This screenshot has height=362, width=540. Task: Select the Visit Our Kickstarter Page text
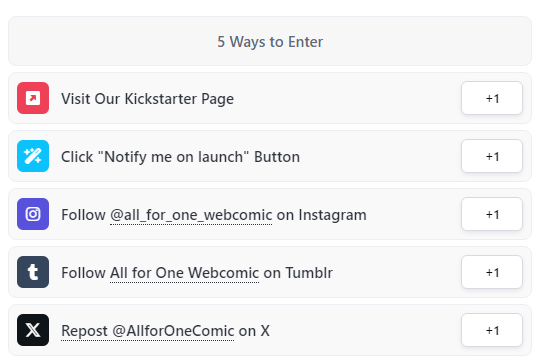click(147, 99)
